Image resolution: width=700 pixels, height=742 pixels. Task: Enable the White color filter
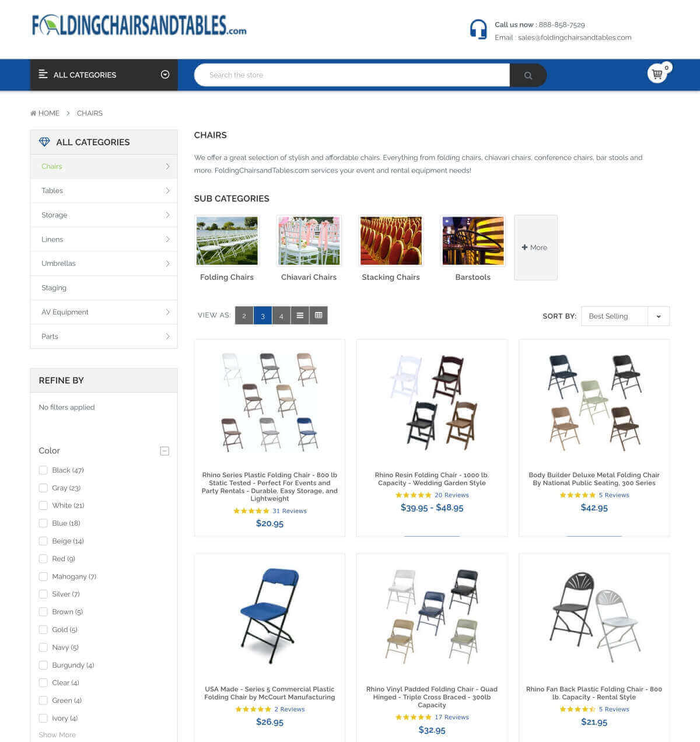43,505
